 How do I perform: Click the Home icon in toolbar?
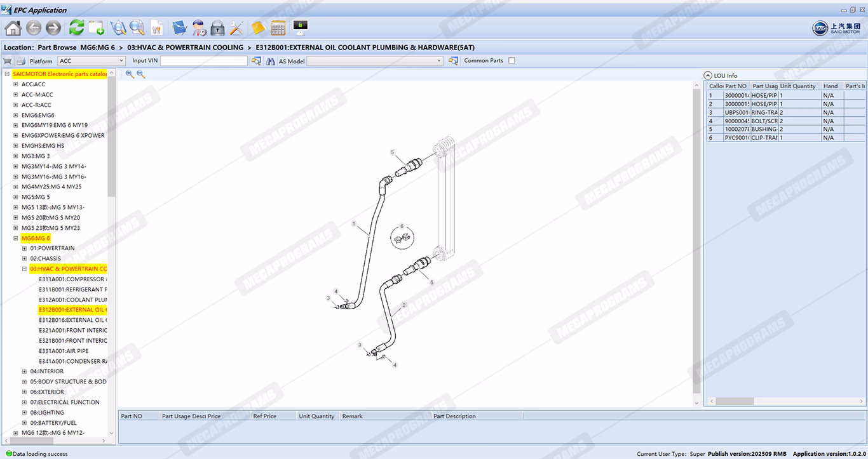[x=13, y=28]
